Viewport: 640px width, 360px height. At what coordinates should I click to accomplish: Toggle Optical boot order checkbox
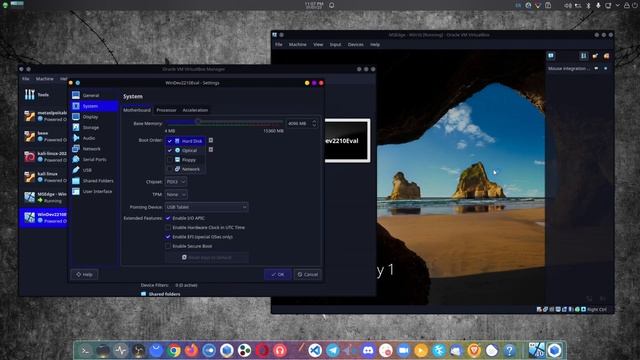click(170, 150)
